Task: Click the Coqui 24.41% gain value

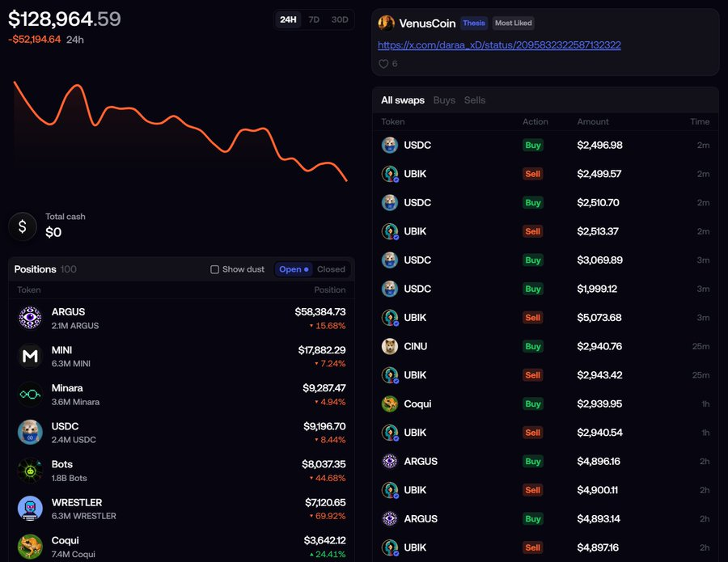Action: [328, 554]
